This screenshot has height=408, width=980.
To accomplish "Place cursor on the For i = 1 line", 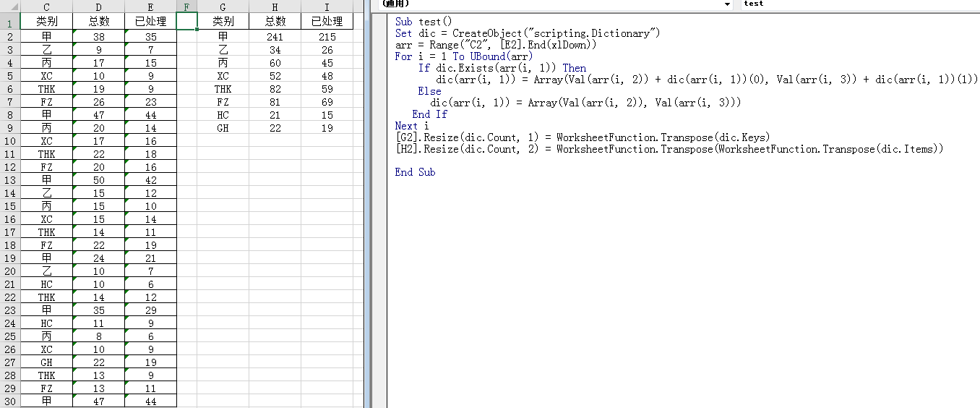I will click(463, 56).
